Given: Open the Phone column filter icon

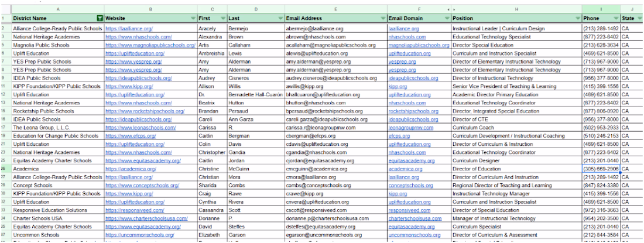Looking at the screenshot, I should point(616,19).
